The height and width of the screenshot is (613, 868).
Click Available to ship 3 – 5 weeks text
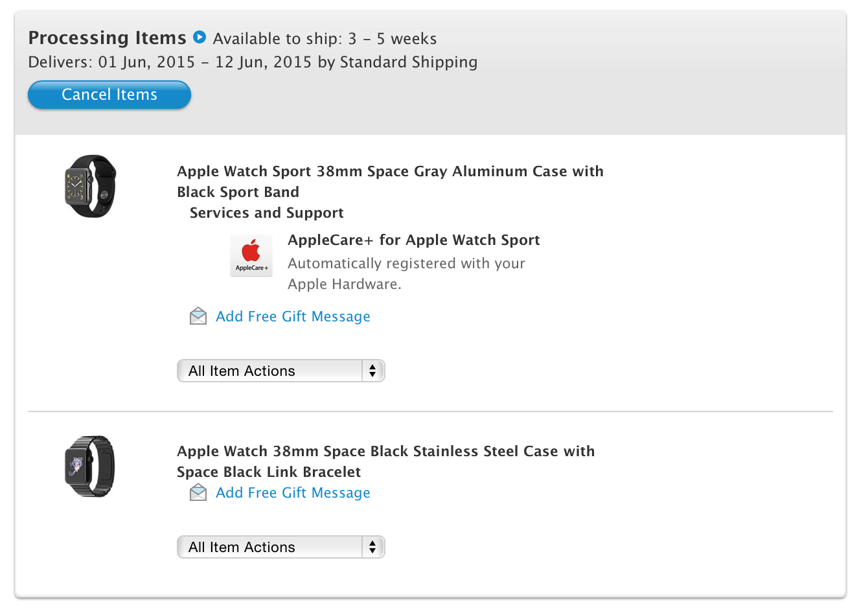325,39
